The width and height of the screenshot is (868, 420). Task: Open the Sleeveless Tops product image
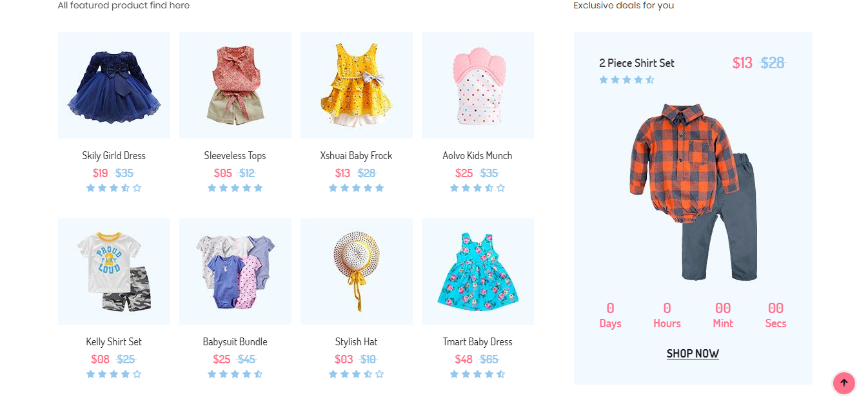235,86
